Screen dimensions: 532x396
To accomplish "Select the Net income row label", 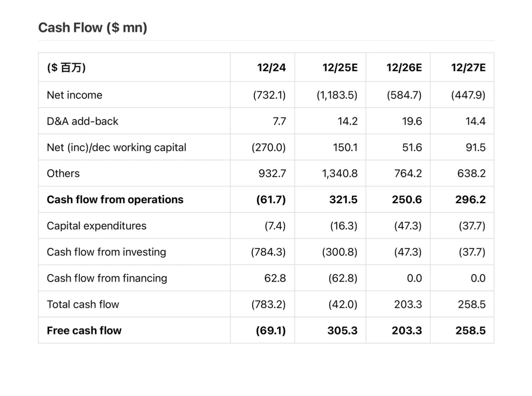I will click(74, 95).
